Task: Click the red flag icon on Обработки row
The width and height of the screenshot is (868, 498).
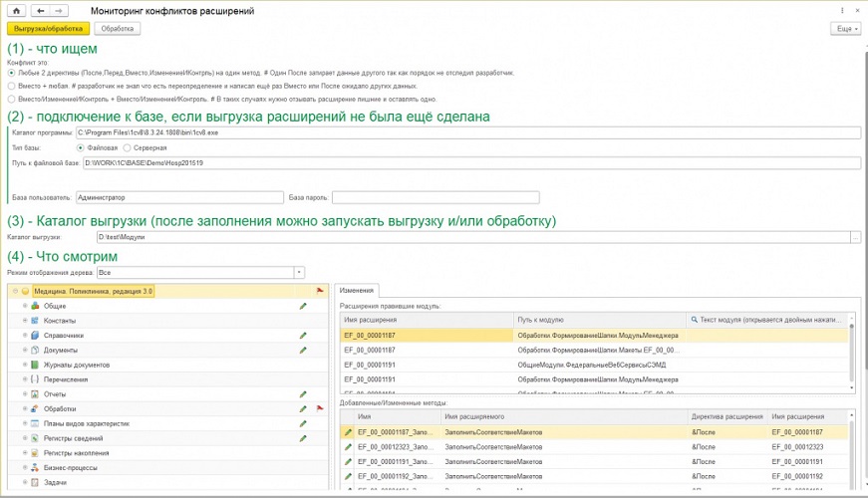Action: pos(320,408)
